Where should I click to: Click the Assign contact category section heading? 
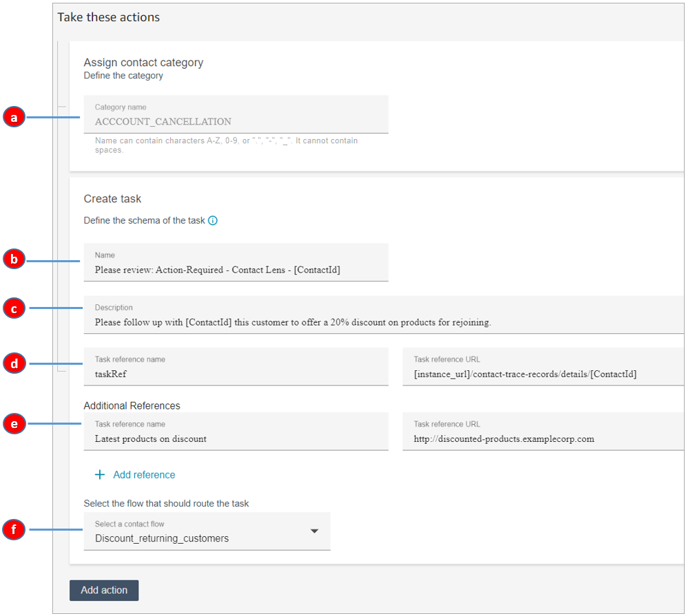[x=143, y=62]
